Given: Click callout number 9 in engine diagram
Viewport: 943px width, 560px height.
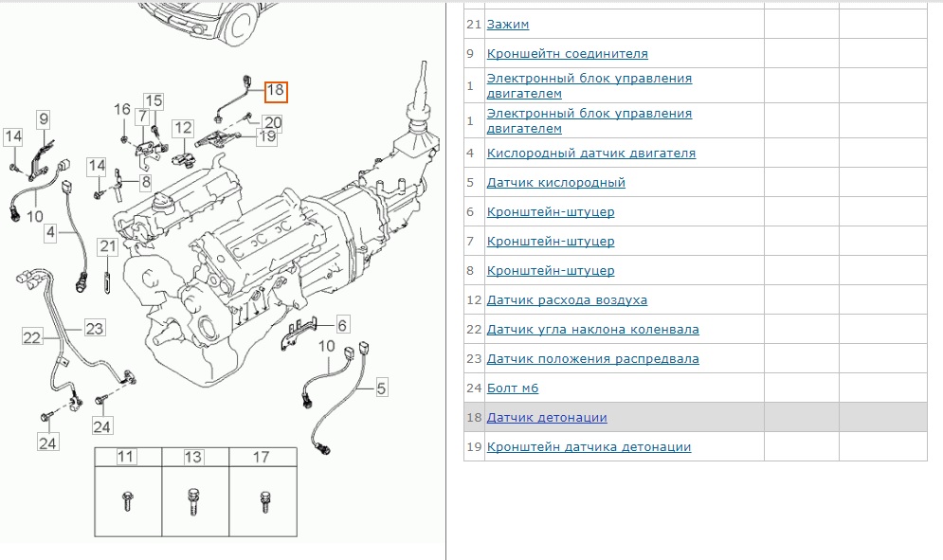Looking at the screenshot, I should (x=44, y=118).
